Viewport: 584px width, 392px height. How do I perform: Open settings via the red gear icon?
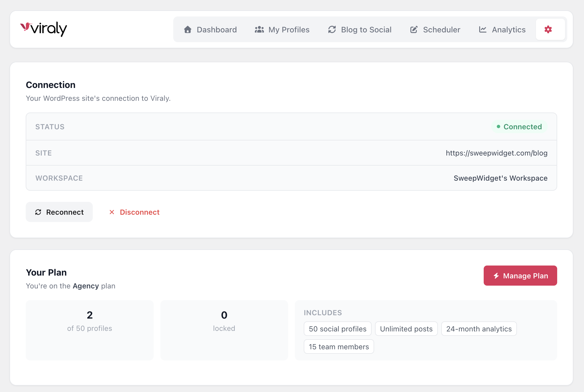[548, 29]
